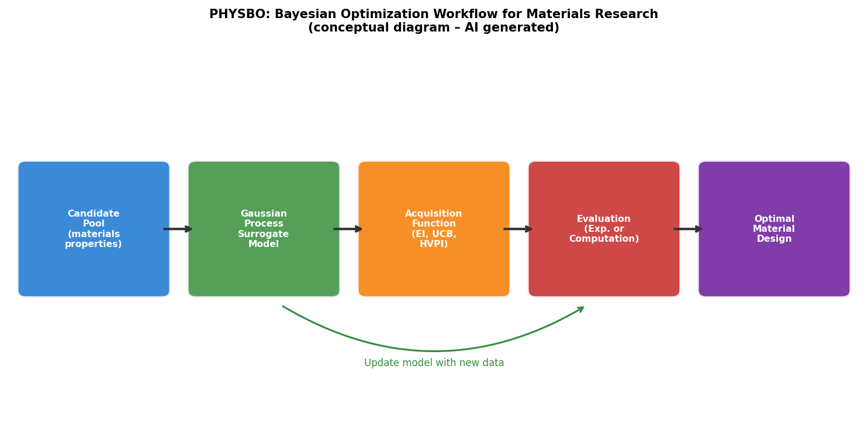868x428 pixels.
Task: Click the arrow from Candidate Pool to Gaussian Process
Action: click(178, 229)
